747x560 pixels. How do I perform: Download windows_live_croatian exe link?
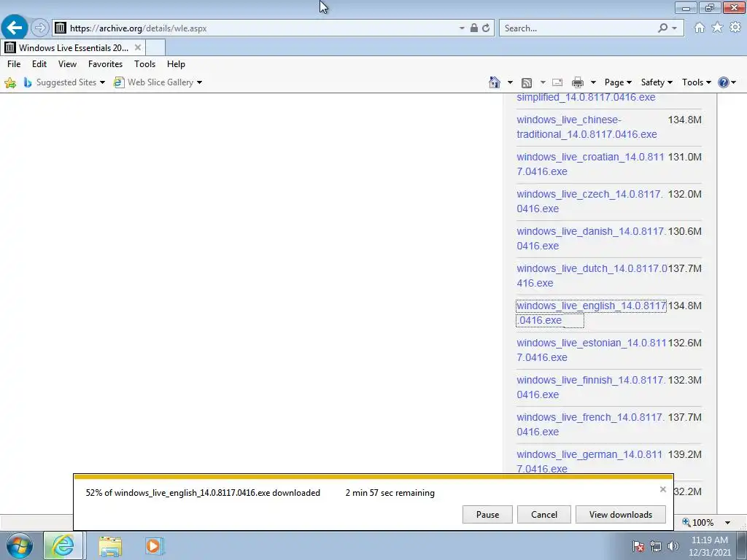coord(590,164)
